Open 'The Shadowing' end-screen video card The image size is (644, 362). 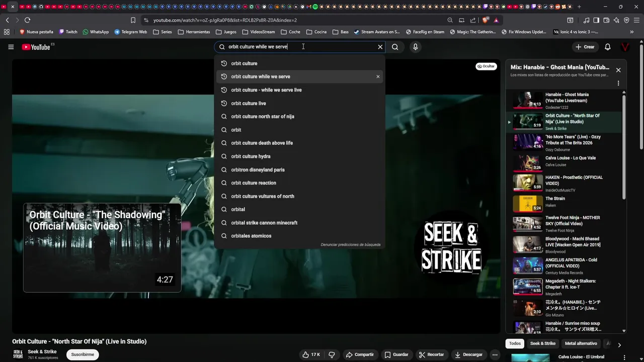pyautogui.click(x=102, y=247)
